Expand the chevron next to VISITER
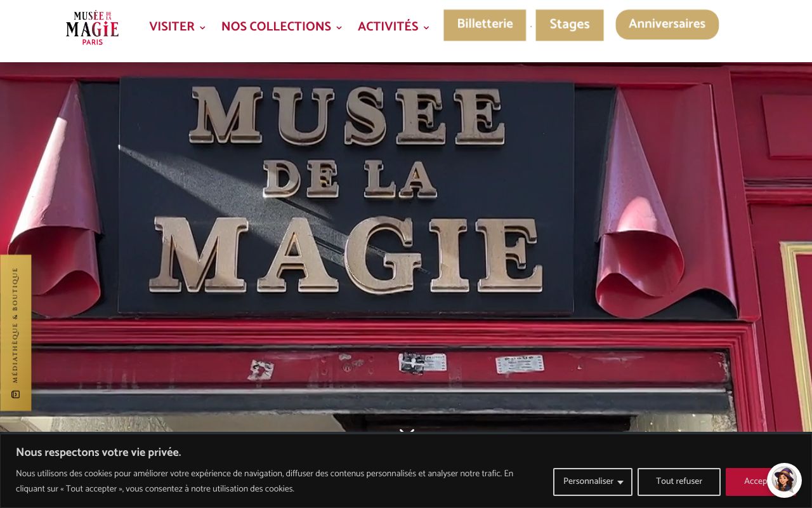Image resolution: width=812 pixels, height=508 pixels. pos(202,27)
